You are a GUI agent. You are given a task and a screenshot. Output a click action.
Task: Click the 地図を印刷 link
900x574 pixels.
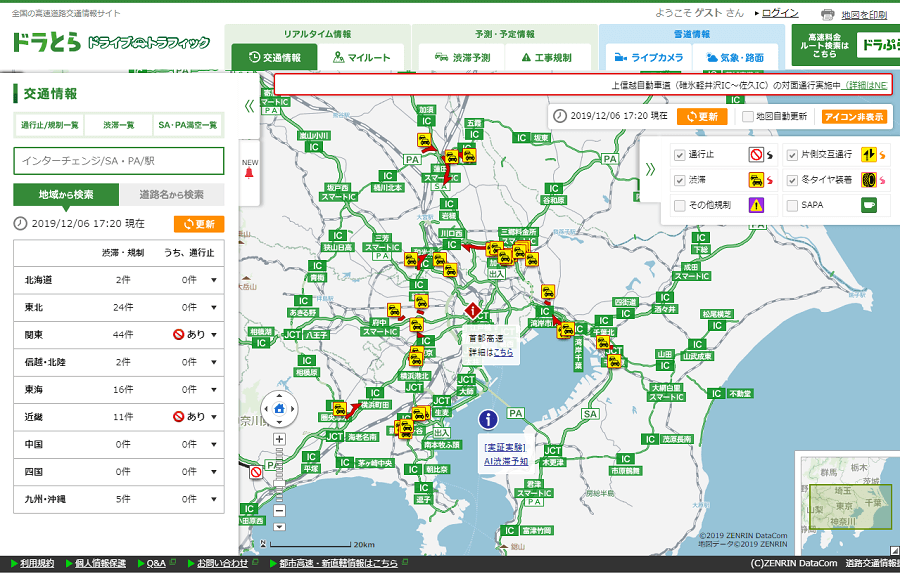(864, 15)
